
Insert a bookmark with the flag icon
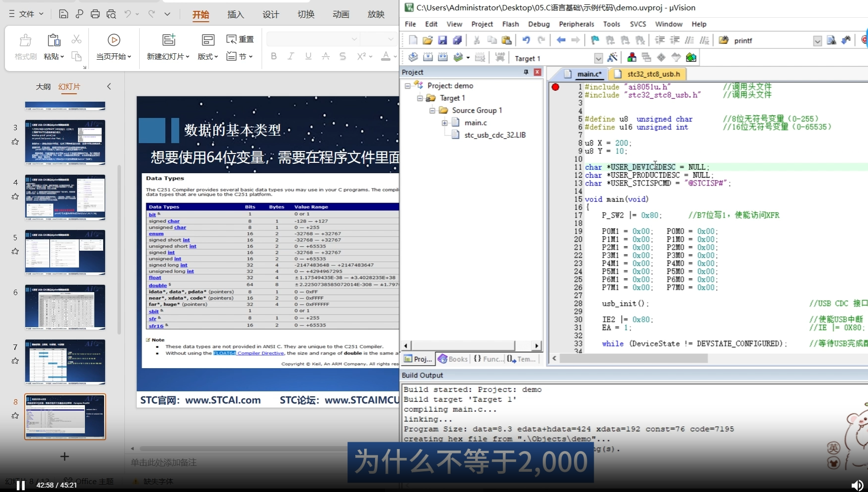point(595,40)
